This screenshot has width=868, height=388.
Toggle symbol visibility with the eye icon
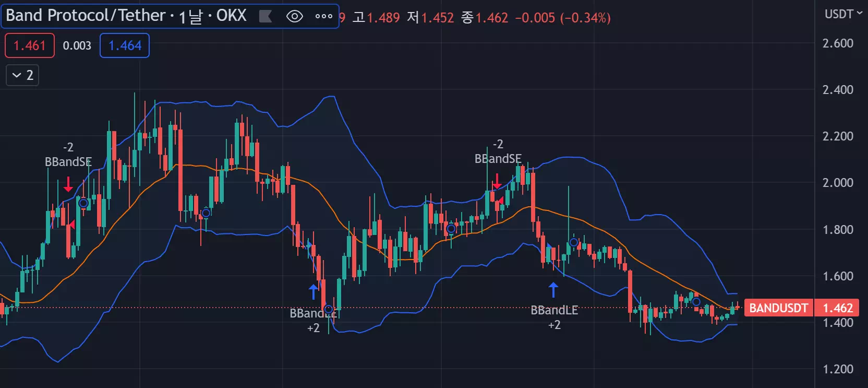295,16
